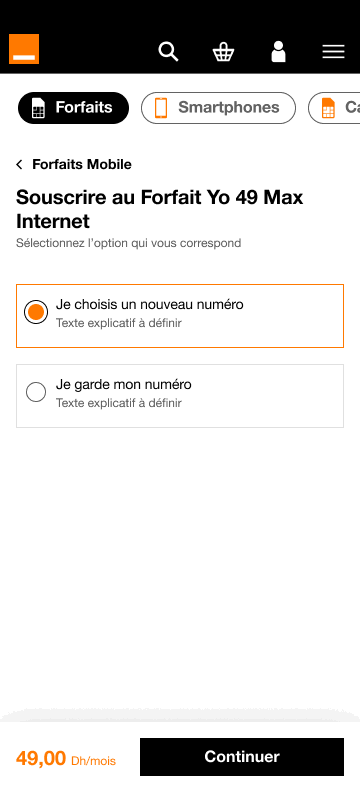360x800 pixels.
Task: Click the orange SIM icon on the third pill
Action: 328,108
